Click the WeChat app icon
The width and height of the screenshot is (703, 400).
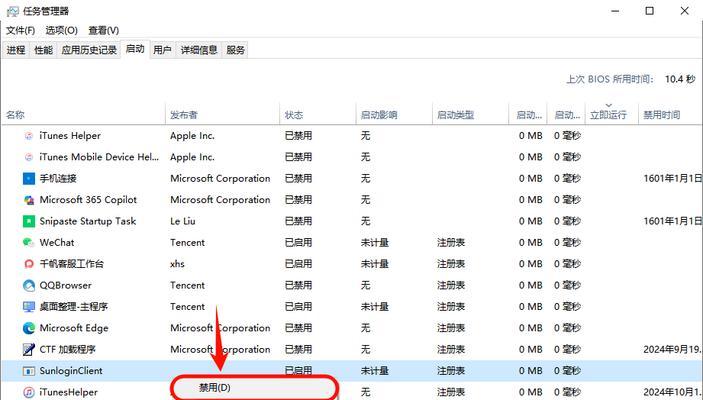coord(29,243)
